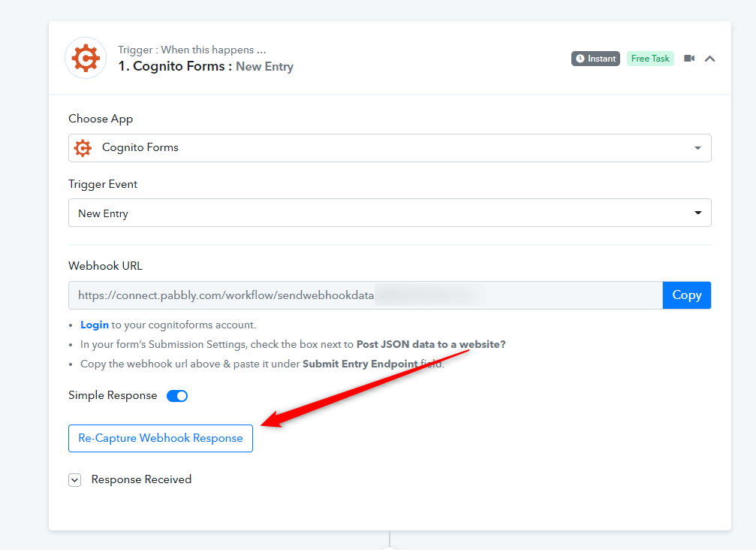Select the 'New Entry' text in Trigger Event
Image resolution: width=756 pixels, height=550 pixels.
pyautogui.click(x=104, y=213)
